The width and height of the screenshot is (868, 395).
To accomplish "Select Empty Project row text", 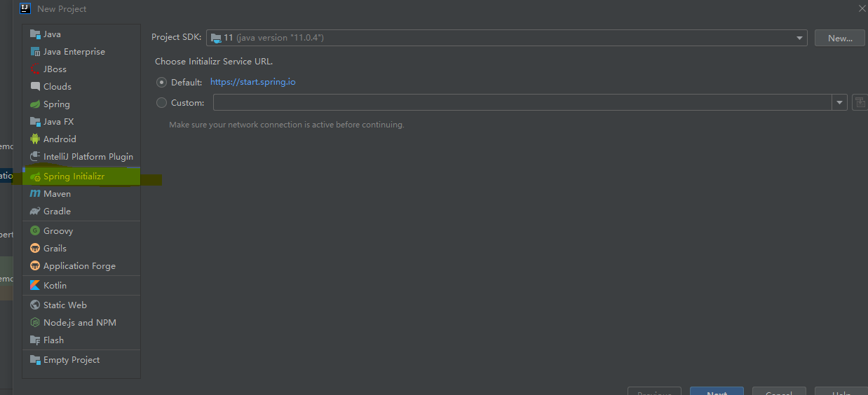I will coord(72,360).
